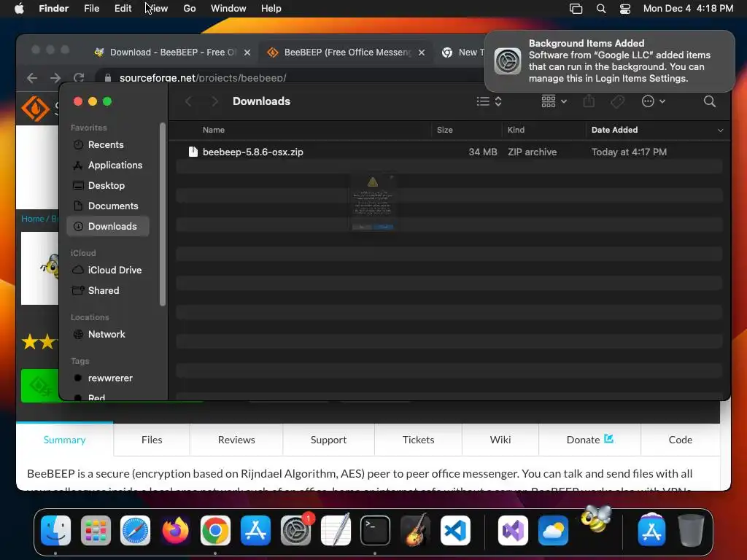Click the Home breadcrumb link
The width and height of the screenshot is (747, 560).
(x=32, y=219)
